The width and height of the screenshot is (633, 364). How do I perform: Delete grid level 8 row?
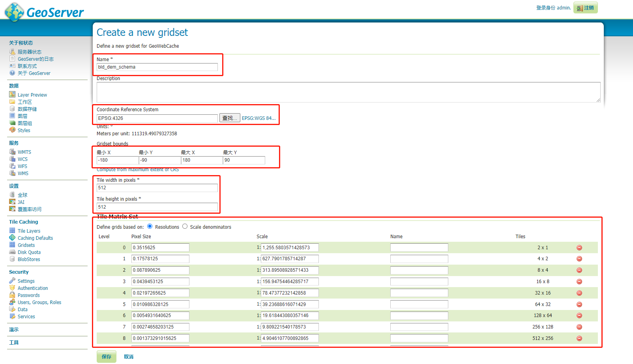tap(579, 338)
